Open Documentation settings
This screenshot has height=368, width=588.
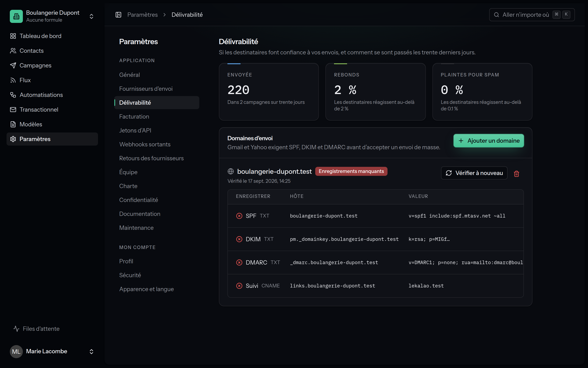(x=157, y=214)
